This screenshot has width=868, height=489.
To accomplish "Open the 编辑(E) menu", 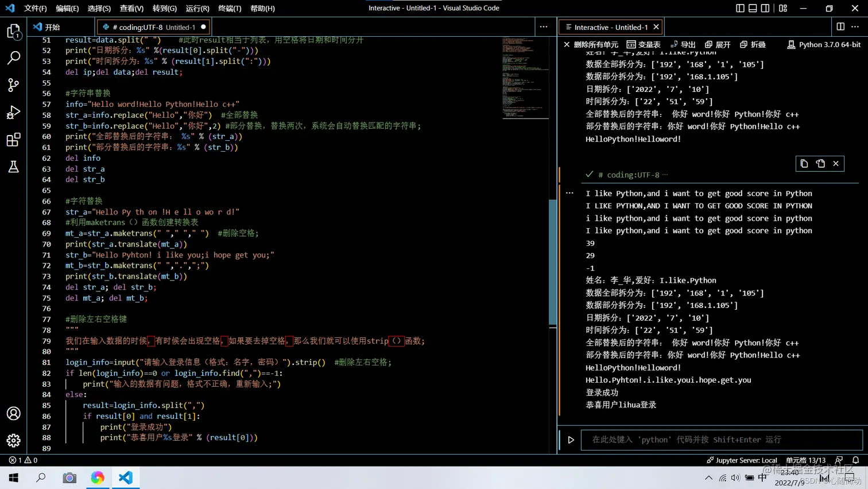I will coord(67,8).
